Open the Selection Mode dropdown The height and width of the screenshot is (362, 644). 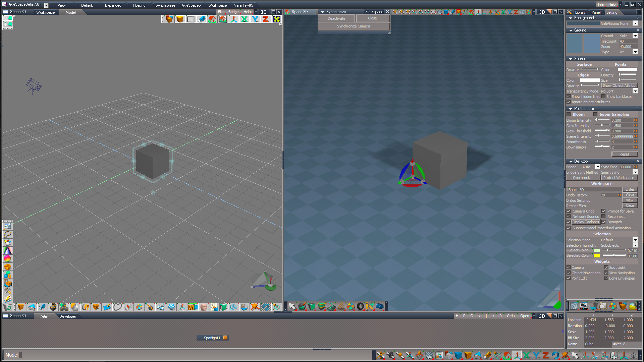(x=635, y=240)
